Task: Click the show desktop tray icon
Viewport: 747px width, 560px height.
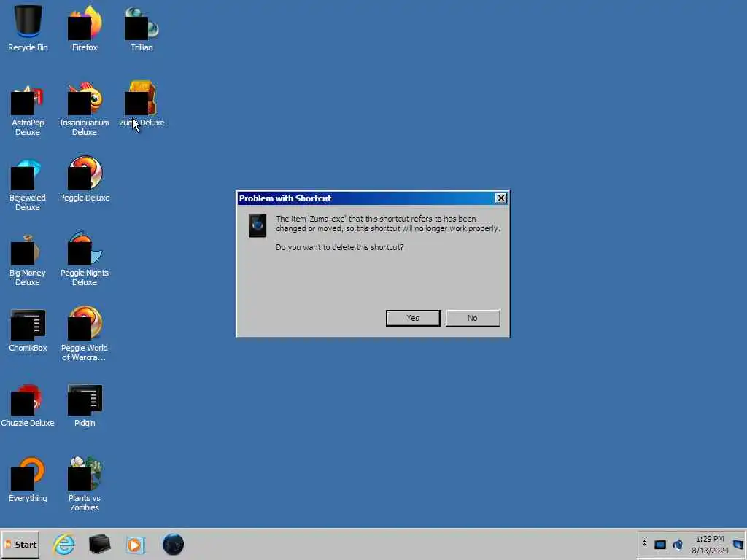Action: point(738,545)
